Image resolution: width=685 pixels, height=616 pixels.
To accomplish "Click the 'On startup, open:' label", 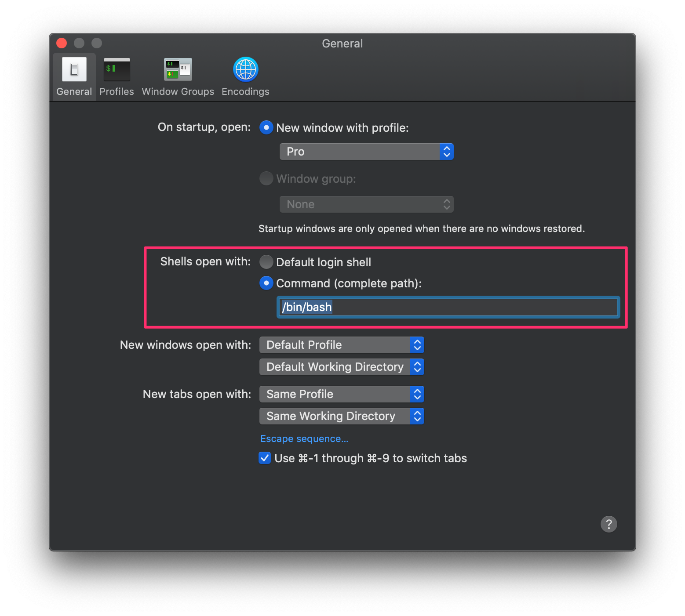I will pyautogui.click(x=204, y=127).
